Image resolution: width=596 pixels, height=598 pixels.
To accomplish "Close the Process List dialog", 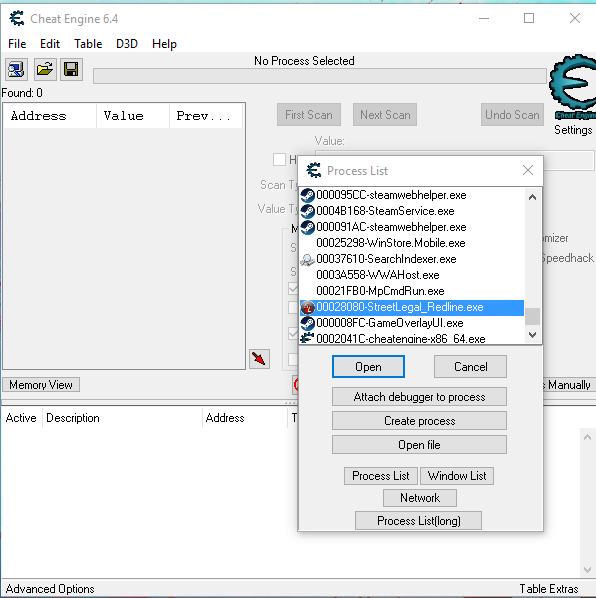I will coord(528,170).
